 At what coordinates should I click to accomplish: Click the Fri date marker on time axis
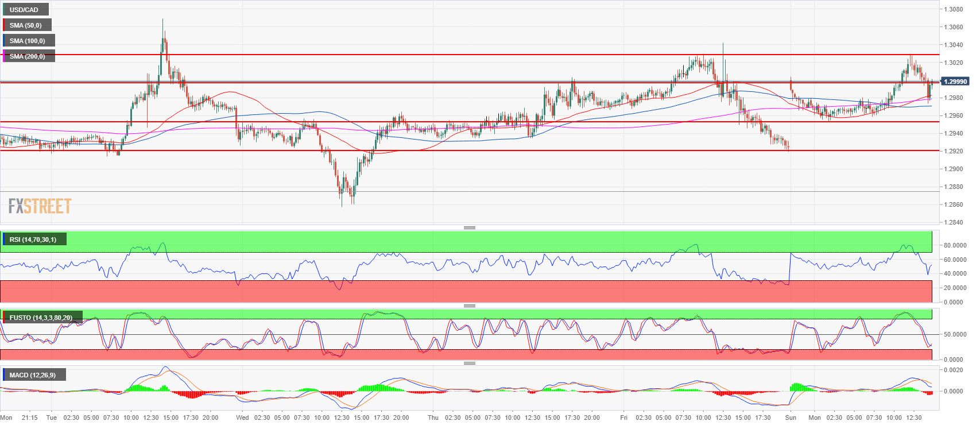[x=623, y=418]
